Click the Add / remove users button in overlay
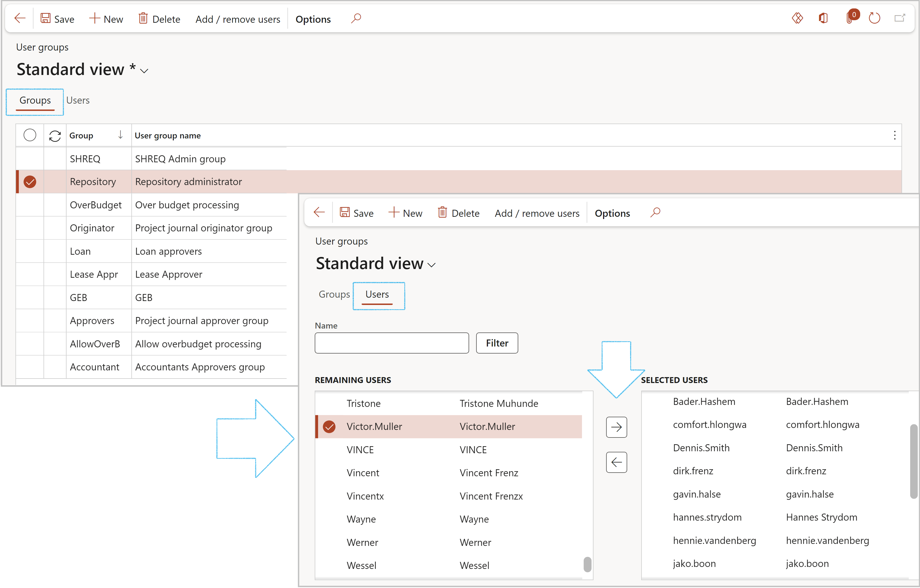The height and width of the screenshot is (588, 920). [x=537, y=213]
